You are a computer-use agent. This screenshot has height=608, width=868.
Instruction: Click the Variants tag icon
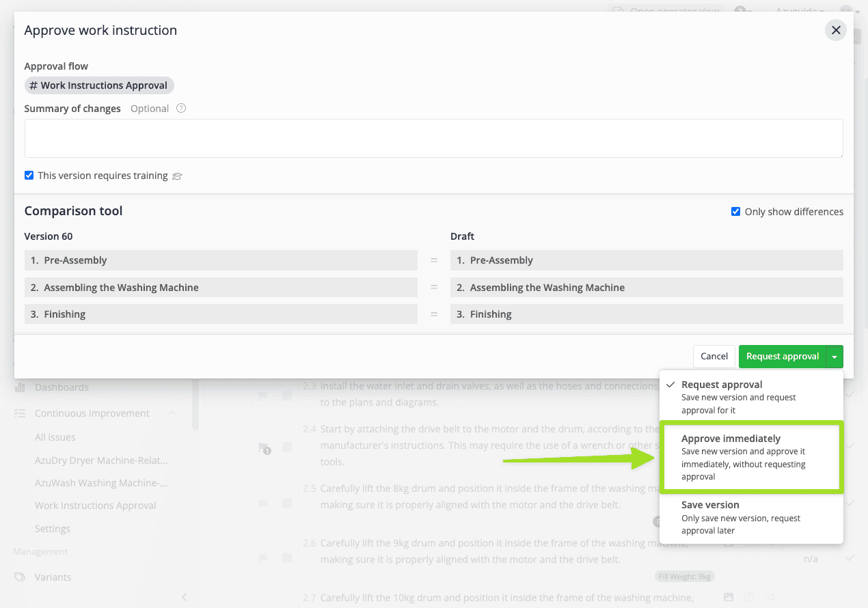point(20,577)
